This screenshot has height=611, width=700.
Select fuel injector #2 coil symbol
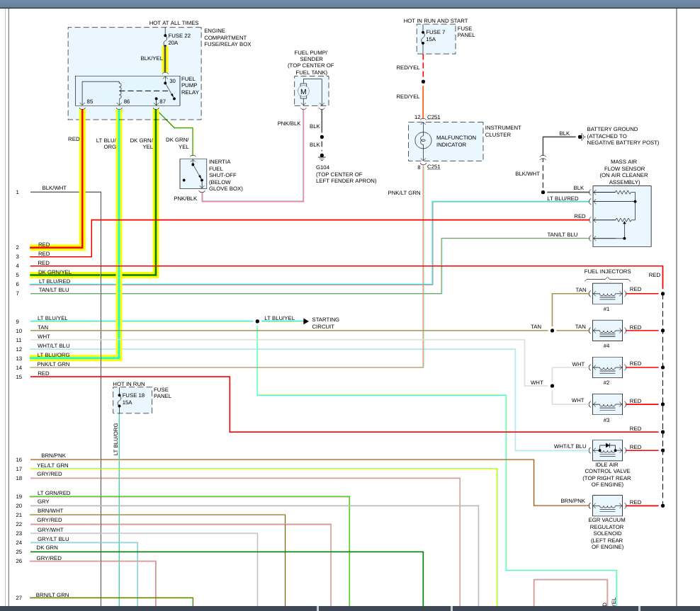[607, 367]
